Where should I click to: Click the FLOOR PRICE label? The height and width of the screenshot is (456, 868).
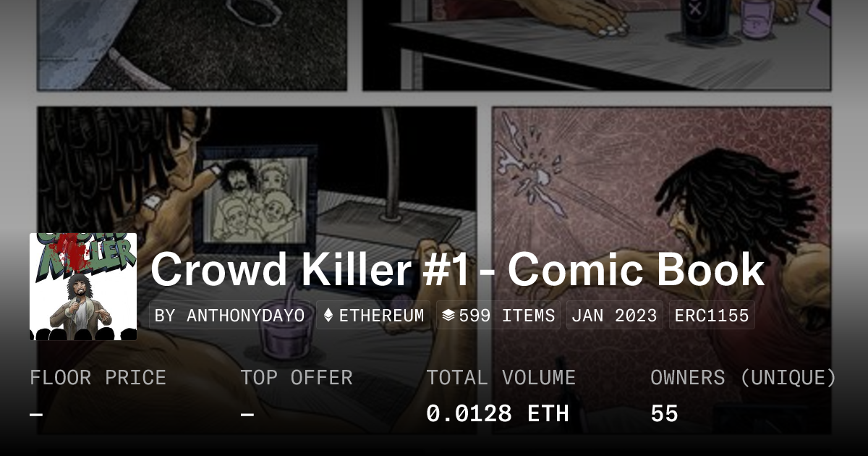point(98,378)
